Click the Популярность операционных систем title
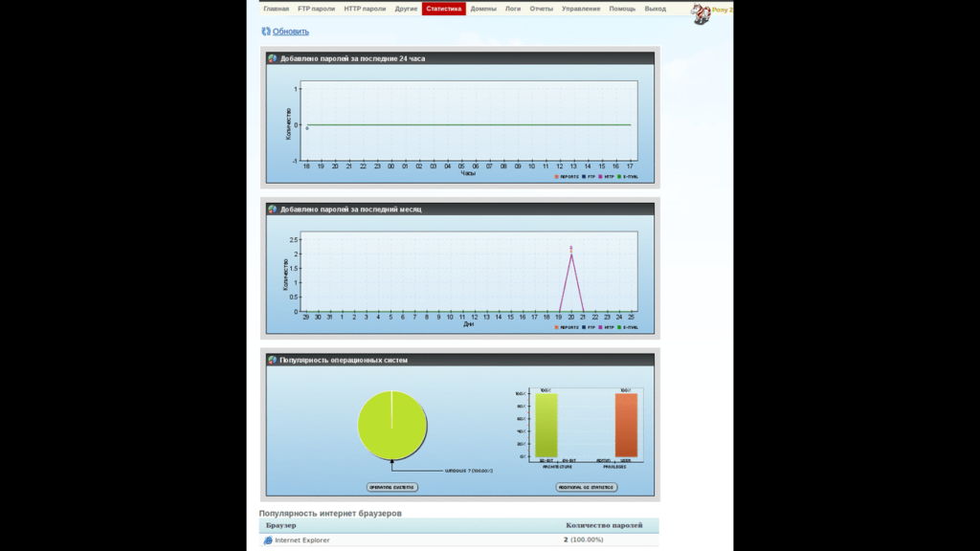 (344, 361)
